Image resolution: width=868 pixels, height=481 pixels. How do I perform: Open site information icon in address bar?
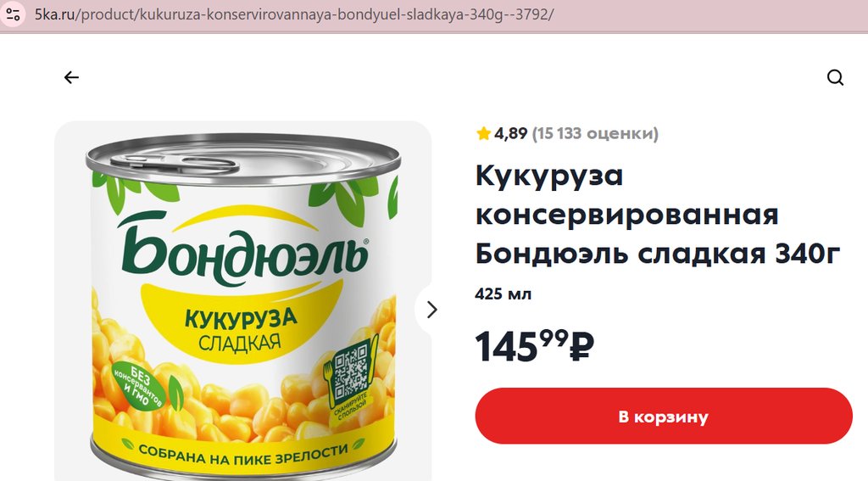pos(13,14)
